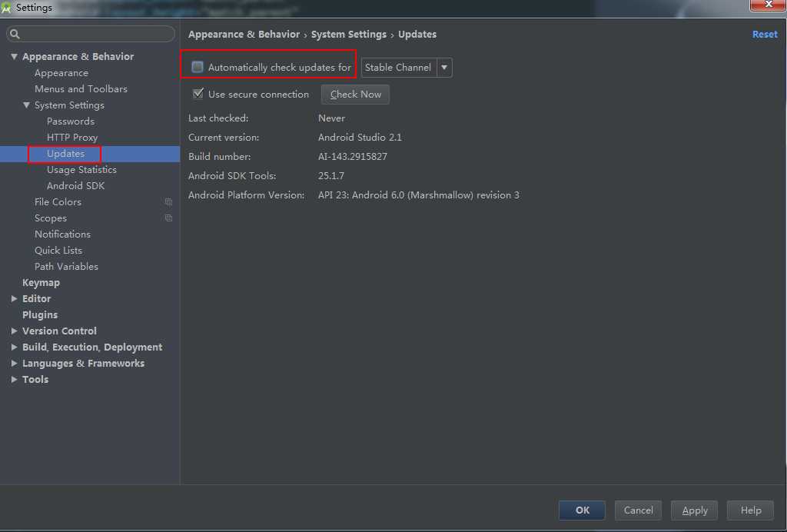Viewport: 787px width, 532px height.
Task: Open Menus and Toolbars settings
Action: click(x=81, y=89)
